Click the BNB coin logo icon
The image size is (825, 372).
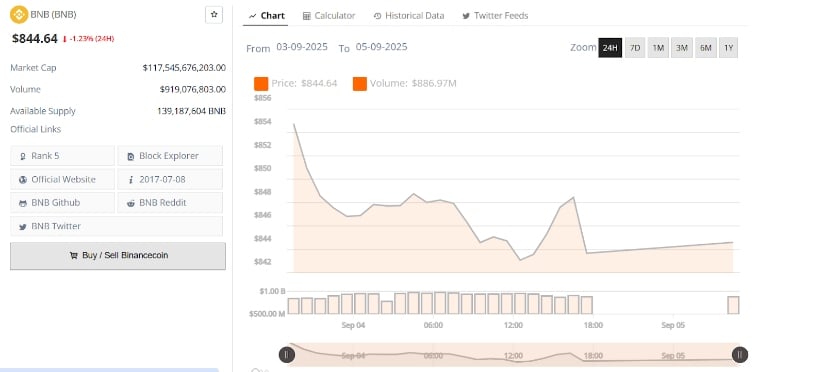[x=19, y=15]
